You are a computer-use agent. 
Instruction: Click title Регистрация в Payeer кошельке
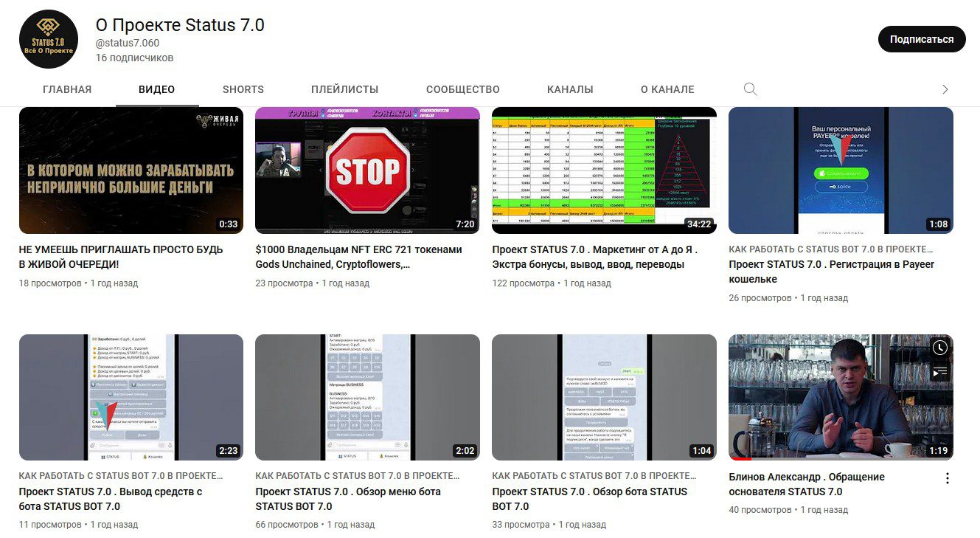(x=832, y=272)
